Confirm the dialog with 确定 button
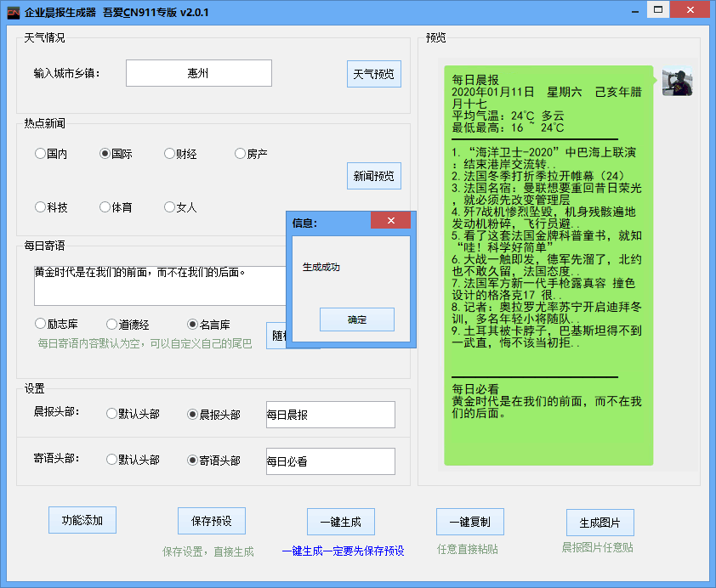 [x=356, y=319]
